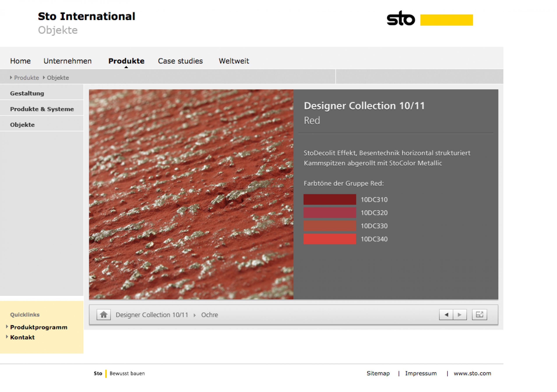The image size is (557, 392).
Task: Click the home icon in the gallery bar
Action: coord(104,315)
